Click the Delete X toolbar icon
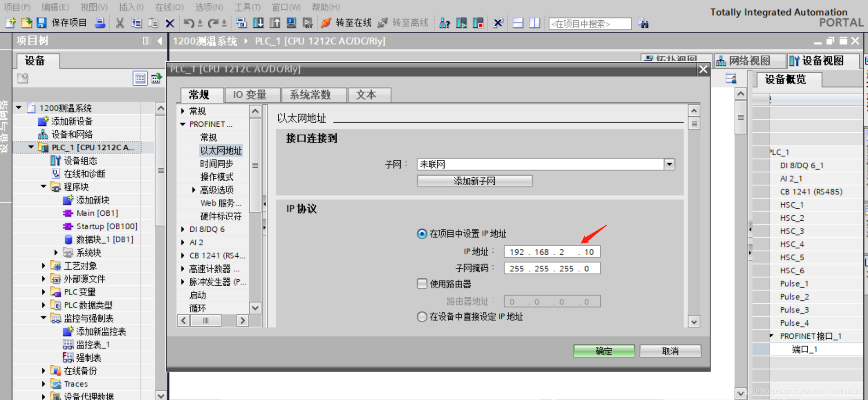The width and height of the screenshot is (868, 400). point(170,23)
